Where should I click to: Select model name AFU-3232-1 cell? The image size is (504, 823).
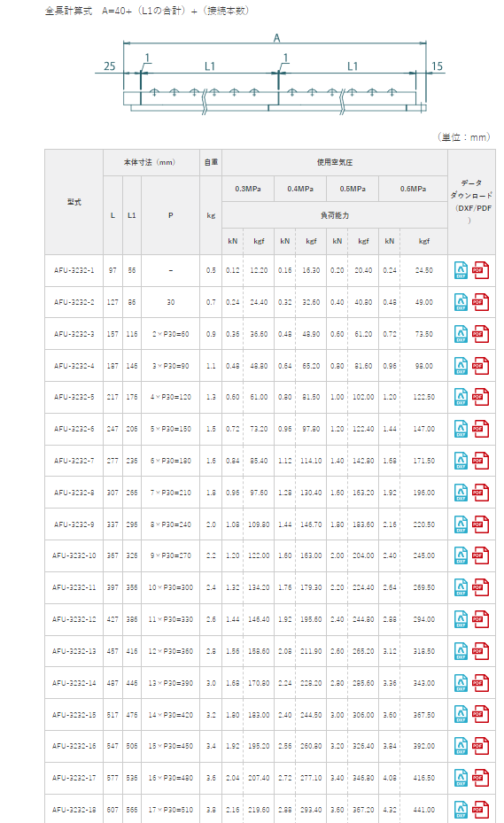coord(74,270)
